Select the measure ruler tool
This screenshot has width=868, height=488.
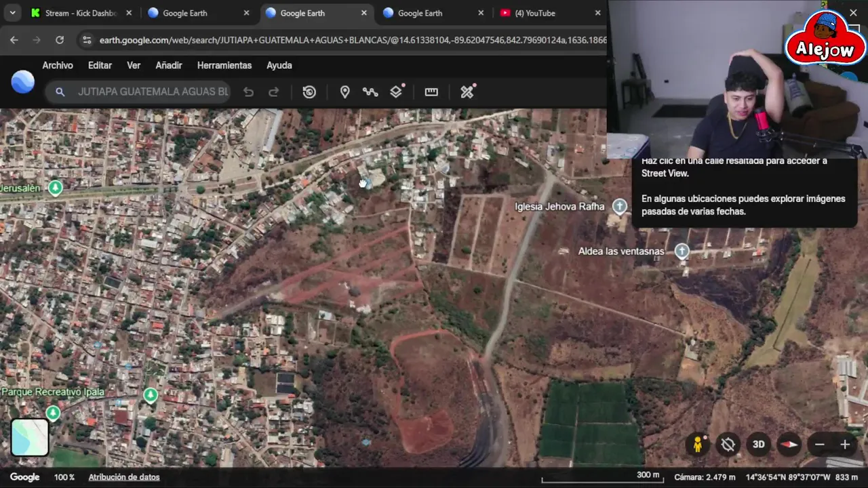tap(431, 92)
